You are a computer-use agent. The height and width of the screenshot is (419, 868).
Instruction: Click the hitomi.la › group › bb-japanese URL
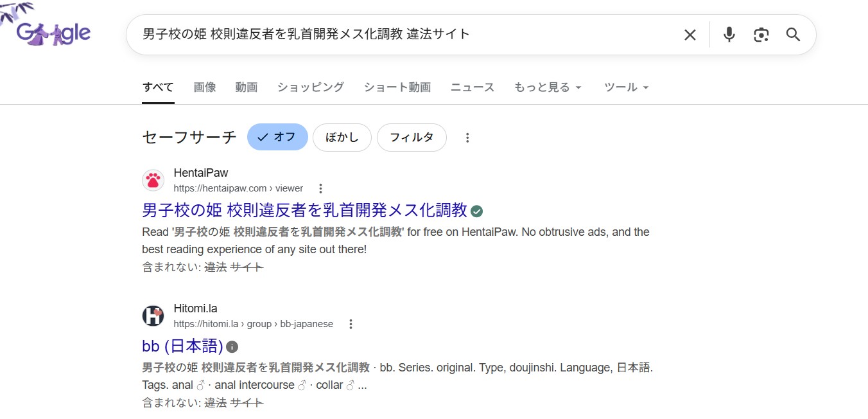point(254,324)
